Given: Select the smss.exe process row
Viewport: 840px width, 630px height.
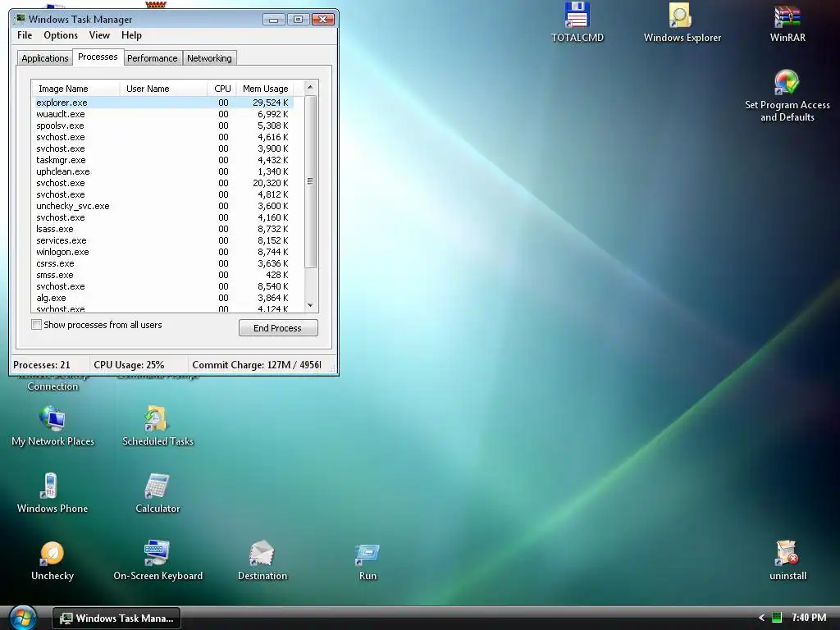Looking at the screenshot, I should 163,275.
